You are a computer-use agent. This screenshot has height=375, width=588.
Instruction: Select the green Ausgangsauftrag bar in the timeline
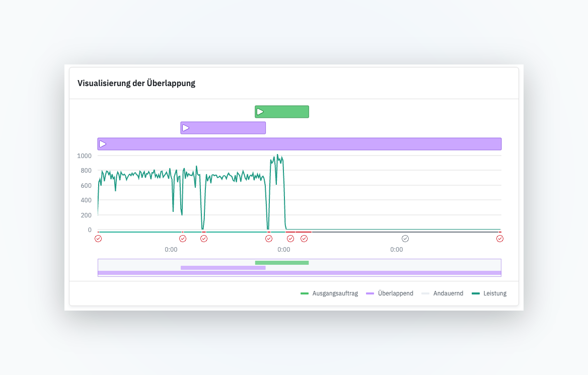pyautogui.click(x=282, y=112)
